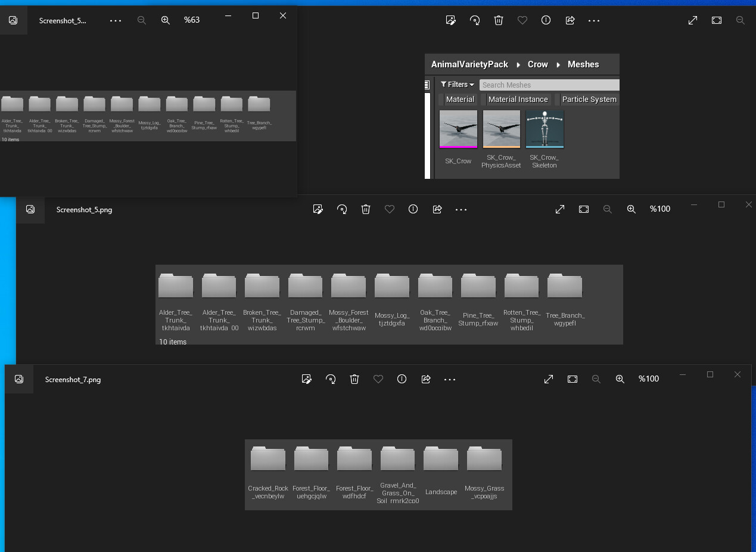This screenshot has height=552, width=756.
Task: Edit image in the window showing Crow meshes
Action: point(451,20)
